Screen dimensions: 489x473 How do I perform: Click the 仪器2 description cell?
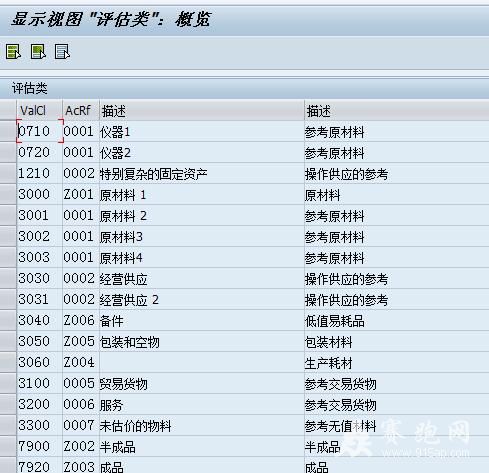[202, 153]
